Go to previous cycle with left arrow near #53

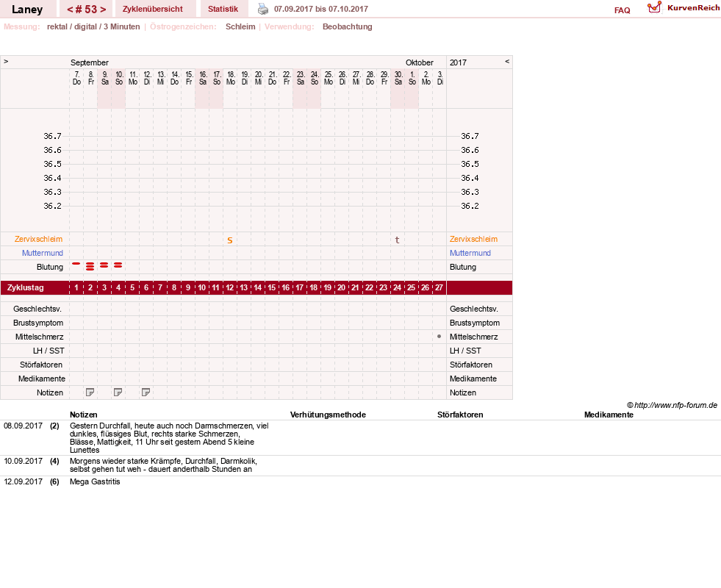click(x=70, y=10)
